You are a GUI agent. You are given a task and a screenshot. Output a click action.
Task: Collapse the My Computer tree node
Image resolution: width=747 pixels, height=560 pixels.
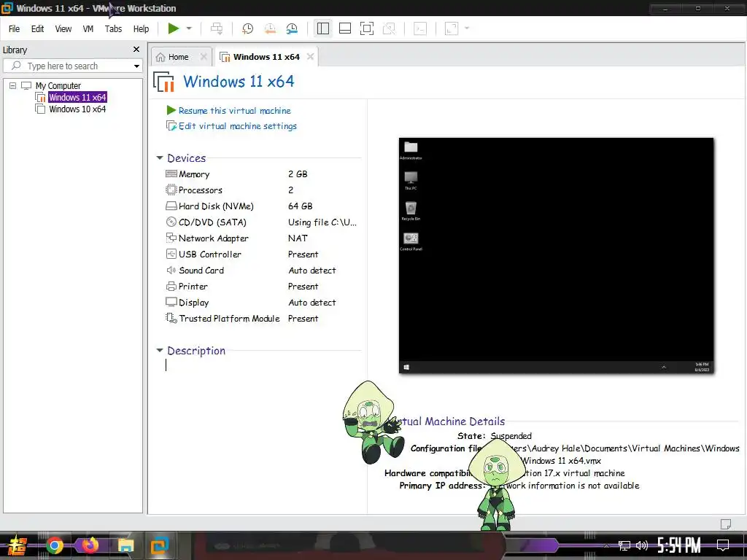pos(13,86)
